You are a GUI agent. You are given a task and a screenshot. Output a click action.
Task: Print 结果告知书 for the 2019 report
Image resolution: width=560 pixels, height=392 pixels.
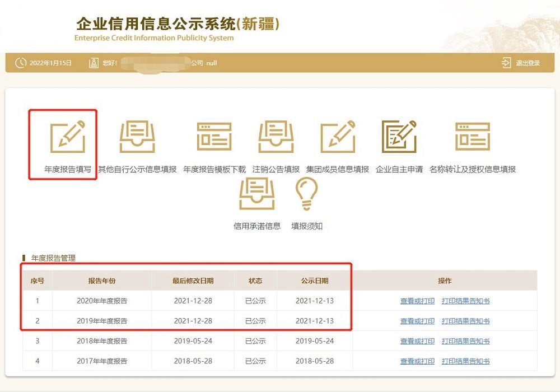tap(465, 321)
